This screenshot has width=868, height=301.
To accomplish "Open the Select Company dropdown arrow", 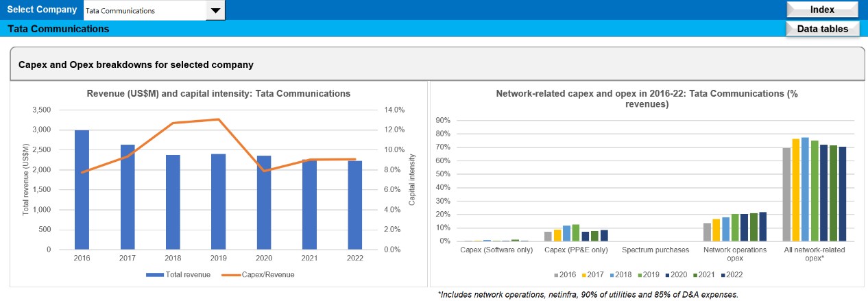I will (215, 10).
